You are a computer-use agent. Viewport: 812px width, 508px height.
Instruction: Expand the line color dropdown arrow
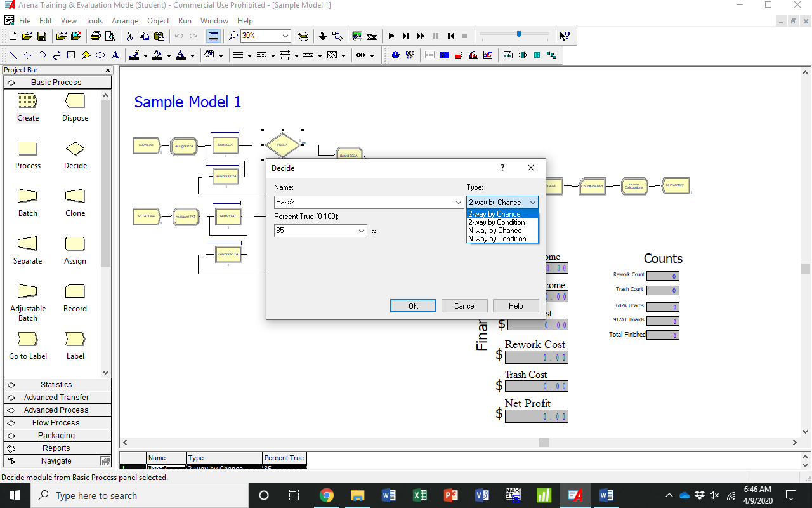(145, 55)
